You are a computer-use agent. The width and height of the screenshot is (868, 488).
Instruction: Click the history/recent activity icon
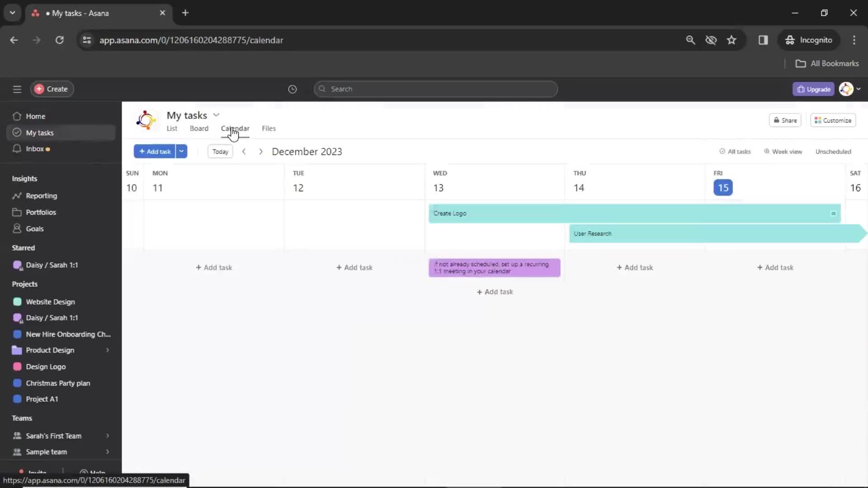[292, 89]
